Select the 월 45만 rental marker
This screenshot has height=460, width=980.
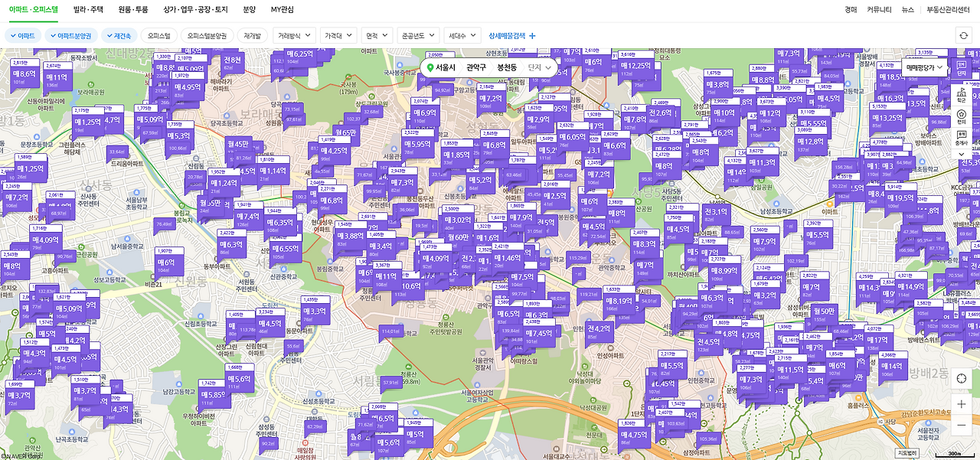[238, 145]
